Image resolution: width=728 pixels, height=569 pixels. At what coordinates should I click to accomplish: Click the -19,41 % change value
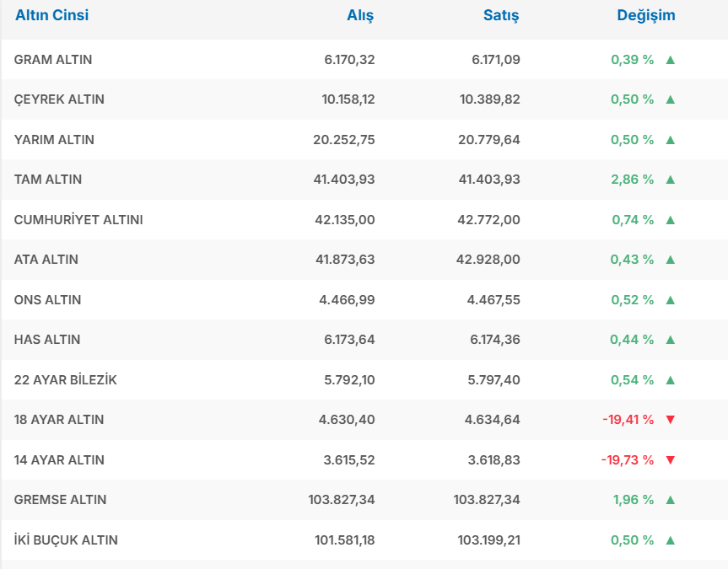[628, 420]
